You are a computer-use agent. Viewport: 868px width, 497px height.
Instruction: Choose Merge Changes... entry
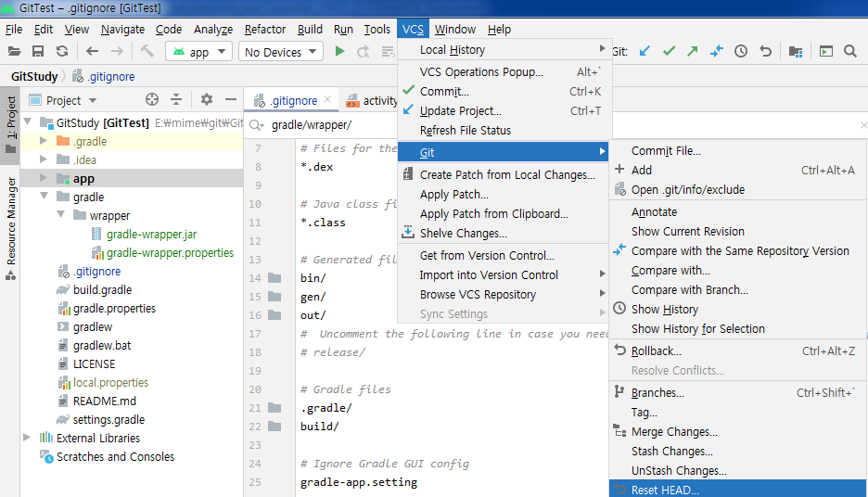coord(738,432)
